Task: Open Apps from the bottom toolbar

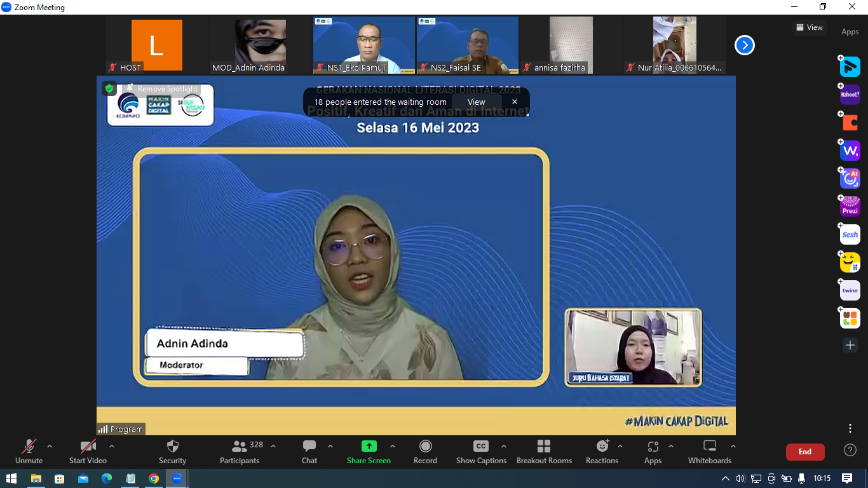Action: (653, 452)
